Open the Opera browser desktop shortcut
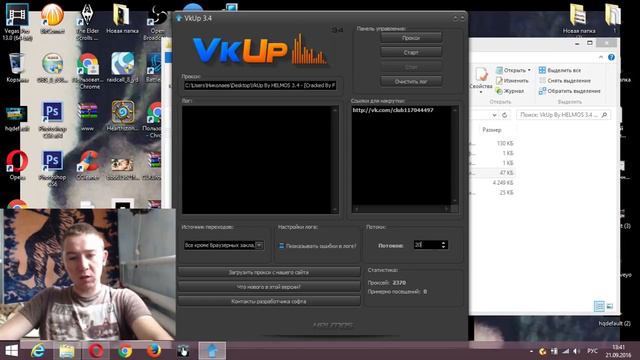640x360 pixels. pos(17,164)
